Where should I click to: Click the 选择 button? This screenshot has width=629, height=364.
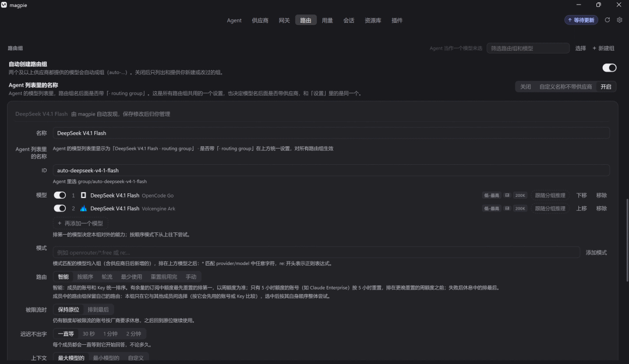click(581, 48)
